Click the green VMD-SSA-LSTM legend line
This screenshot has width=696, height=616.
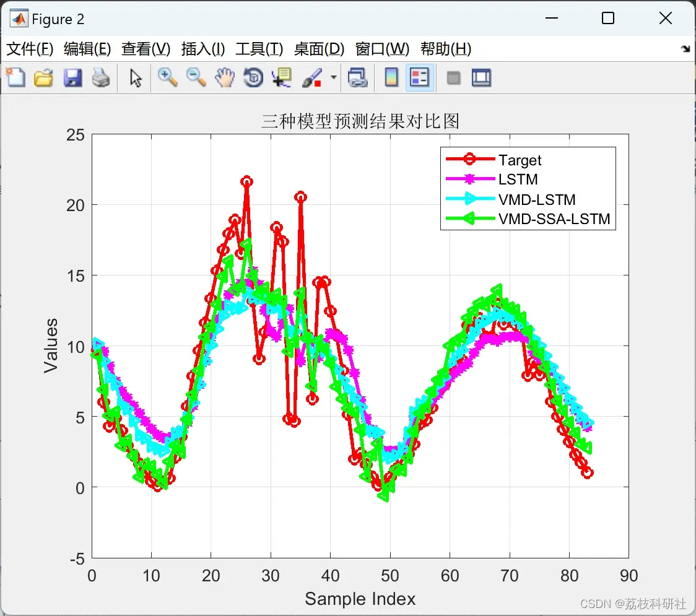pyautogui.click(x=471, y=219)
